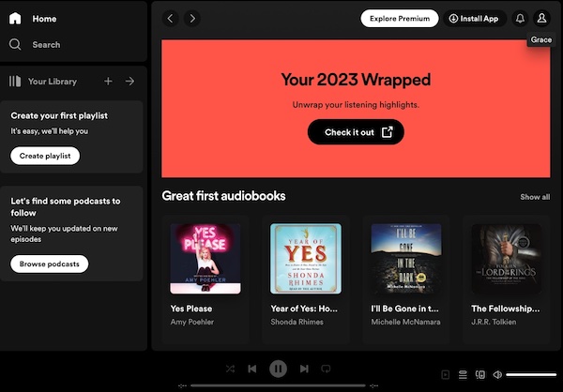
Task: Go forward with the right chevron
Action: click(192, 19)
